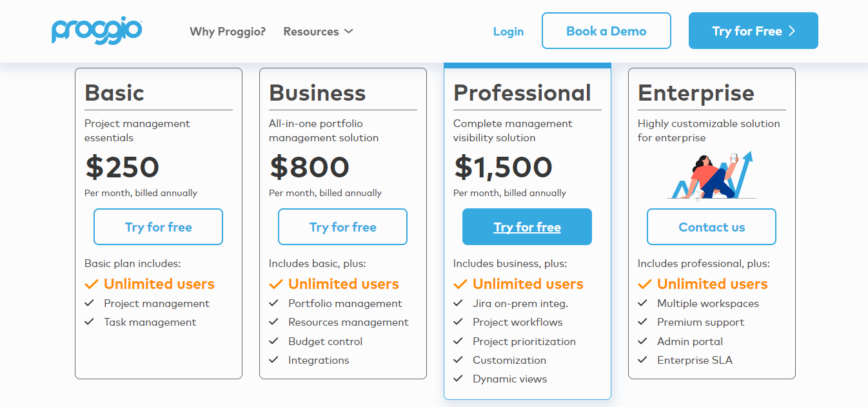Click the orange checkmark beside Basic Unlimited users
The width and height of the screenshot is (868, 407).
tap(92, 284)
